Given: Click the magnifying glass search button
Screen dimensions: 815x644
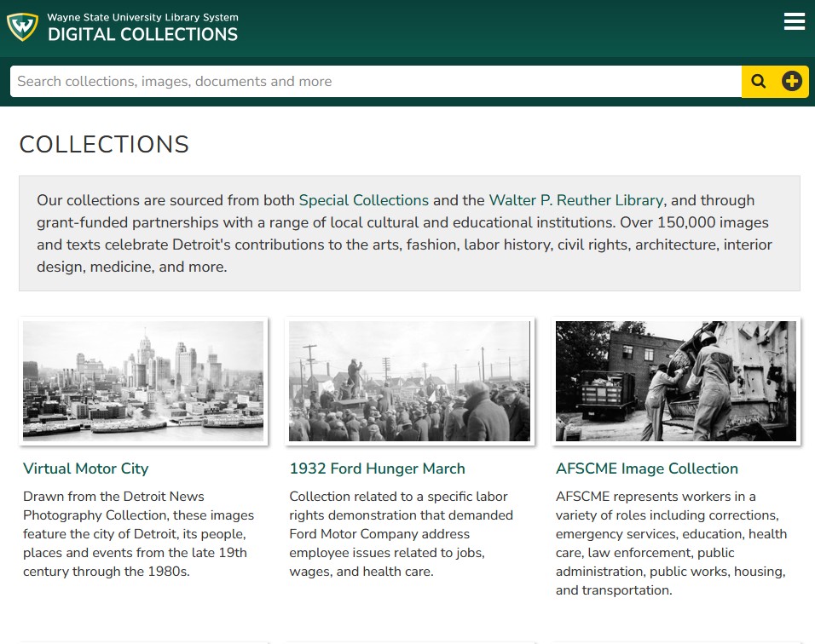Looking at the screenshot, I should click(759, 82).
